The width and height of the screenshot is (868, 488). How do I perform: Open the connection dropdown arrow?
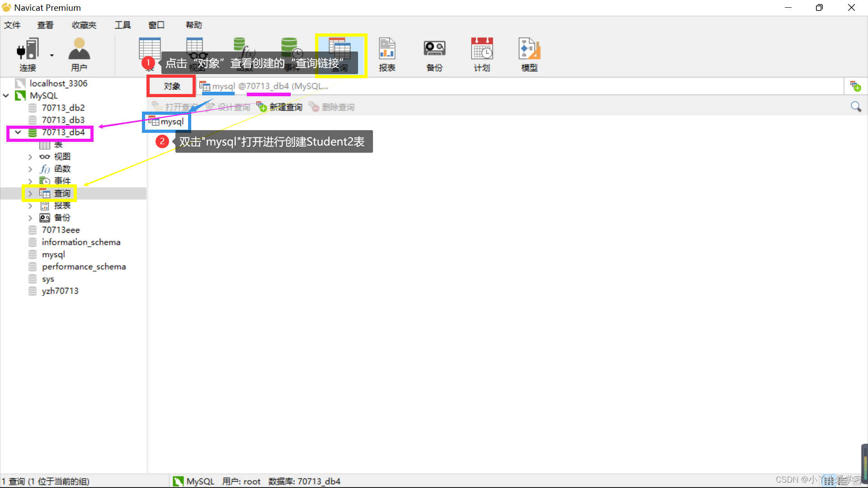click(x=52, y=55)
